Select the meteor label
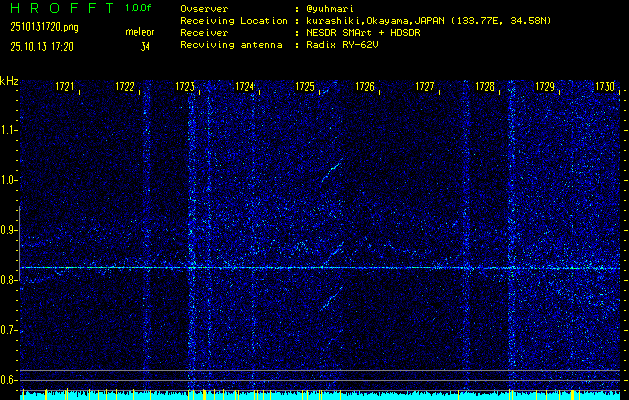The width and height of the screenshot is (629, 400). (140, 32)
